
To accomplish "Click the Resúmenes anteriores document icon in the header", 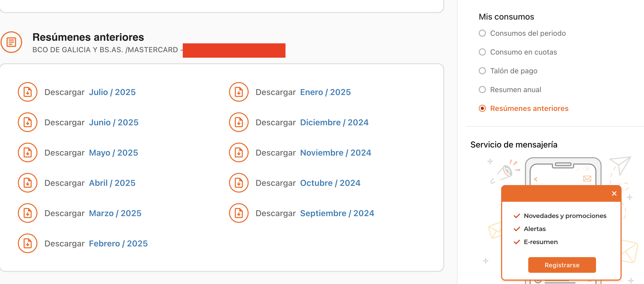I will (x=11, y=42).
